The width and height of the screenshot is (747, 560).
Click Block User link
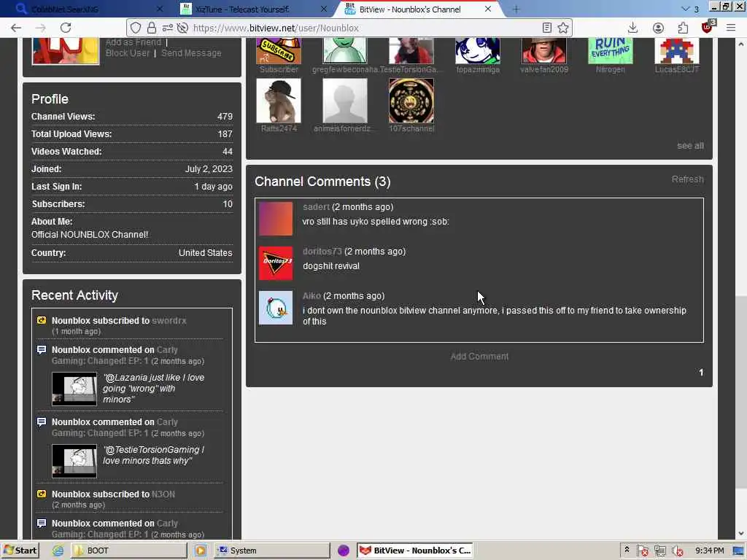click(127, 52)
